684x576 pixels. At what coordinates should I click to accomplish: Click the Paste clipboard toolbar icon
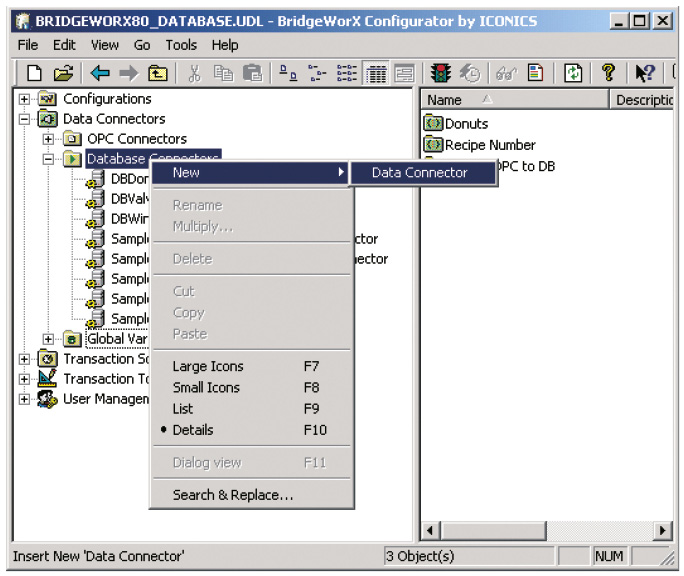253,73
